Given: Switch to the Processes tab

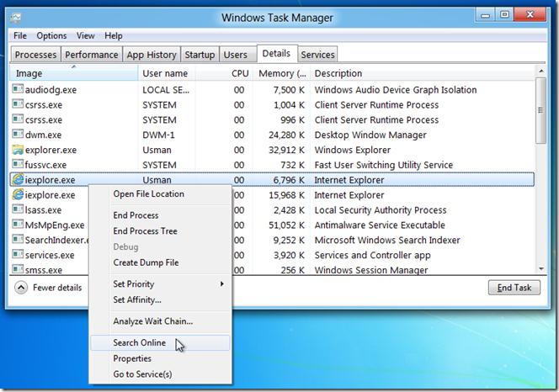Looking at the screenshot, I should coord(35,55).
